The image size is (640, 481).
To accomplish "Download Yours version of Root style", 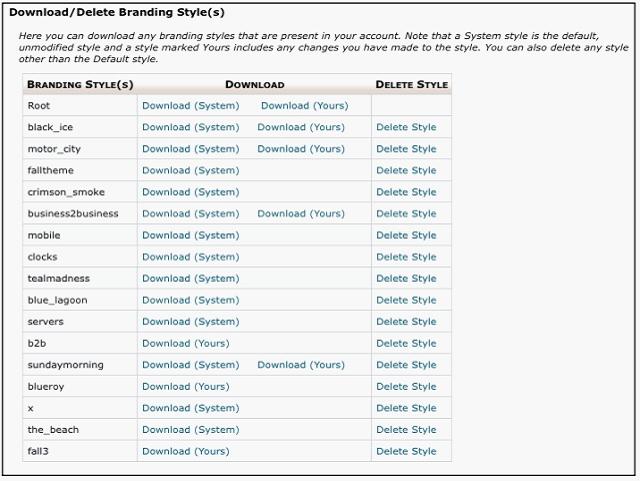I will [x=304, y=105].
